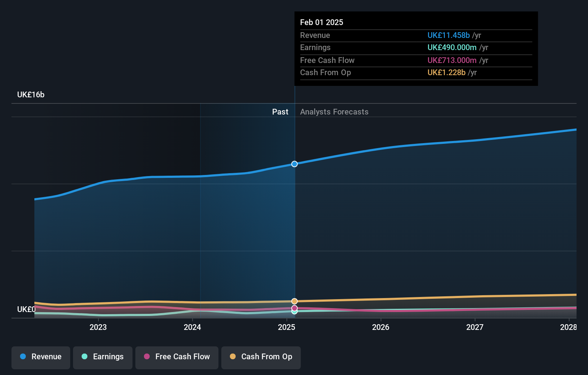Screen dimensions: 588x375
Task: Click the blue circle color swatch for Revenue
Action: (x=22, y=356)
